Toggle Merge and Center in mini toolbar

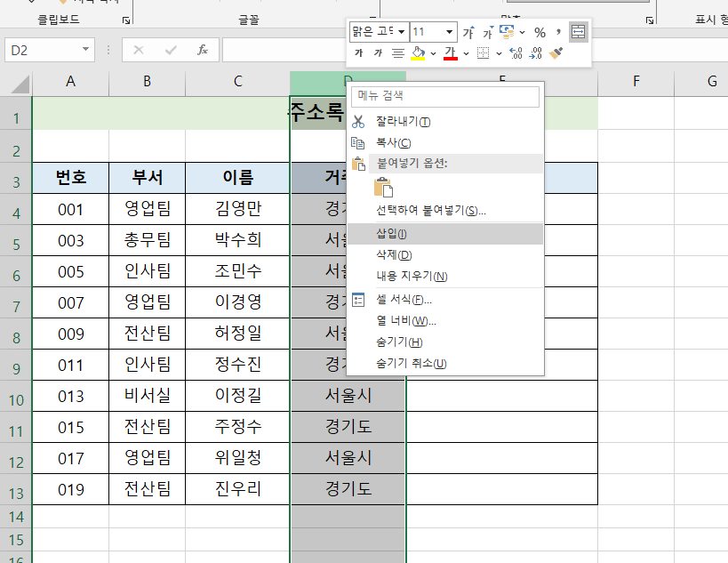click(x=578, y=32)
